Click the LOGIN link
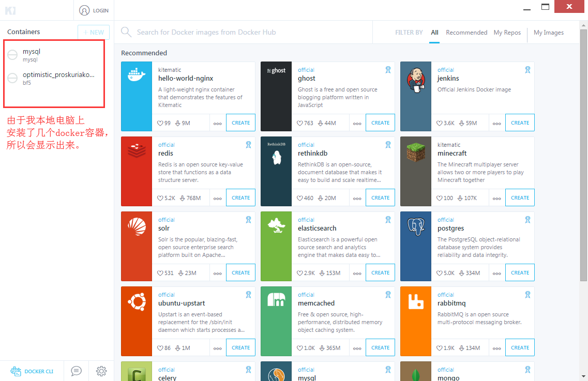 coord(100,10)
